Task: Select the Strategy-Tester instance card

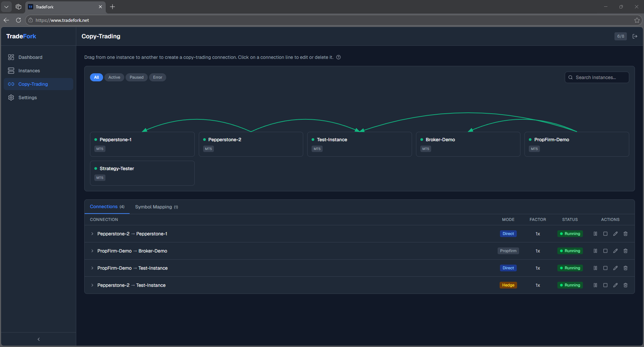Action: (x=142, y=173)
